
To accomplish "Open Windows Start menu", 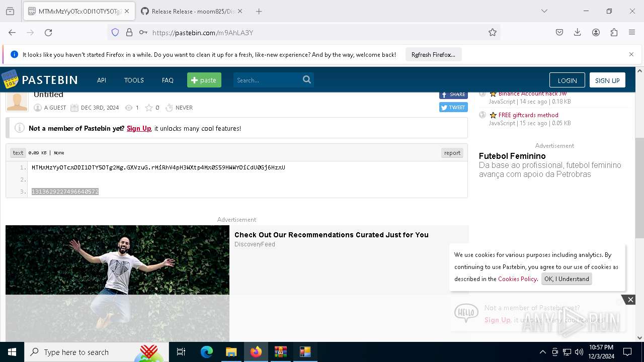I will click(12, 352).
